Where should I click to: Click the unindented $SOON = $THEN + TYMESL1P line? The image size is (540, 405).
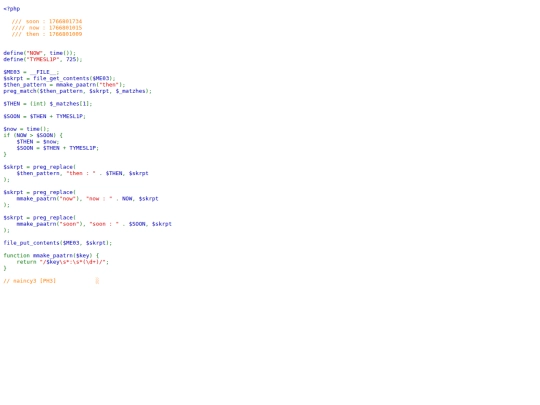(x=44, y=116)
